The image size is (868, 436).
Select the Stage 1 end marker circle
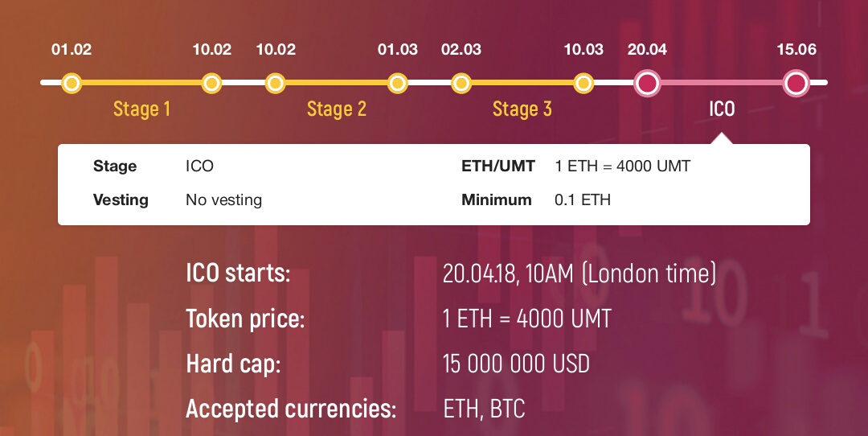pos(211,83)
